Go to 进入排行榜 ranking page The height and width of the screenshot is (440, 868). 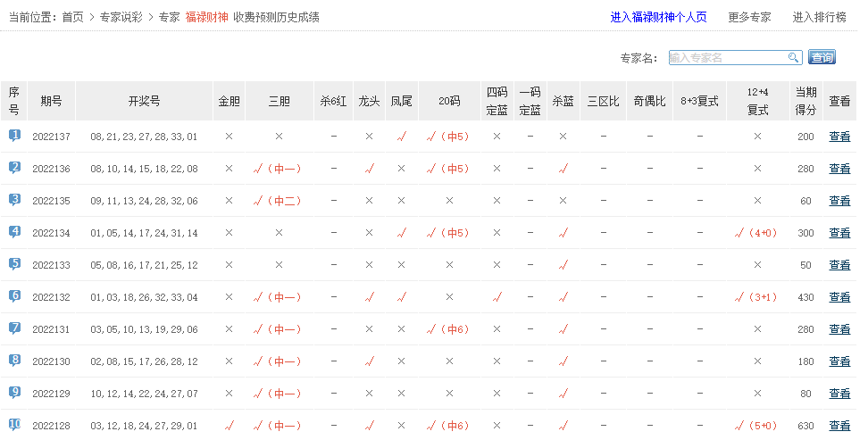pyautogui.click(x=819, y=17)
